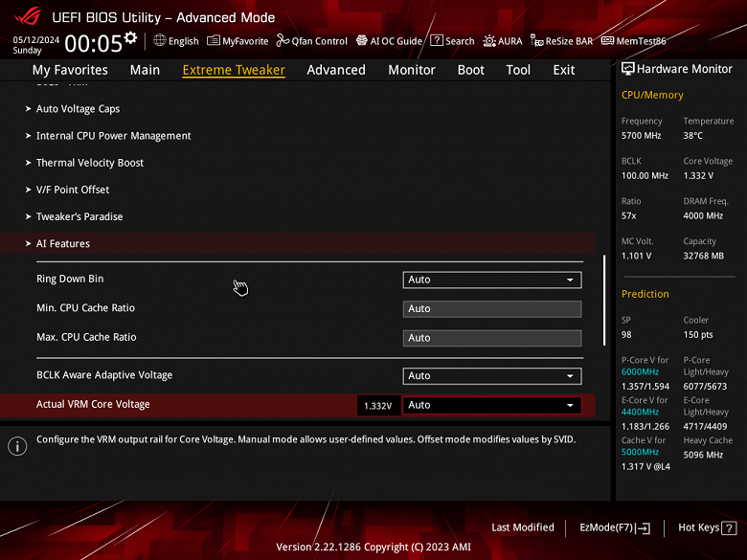Click the 5096 MHz Heavy Cache value
The width and height of the screenshot is (747, 560).
(703, 455)
